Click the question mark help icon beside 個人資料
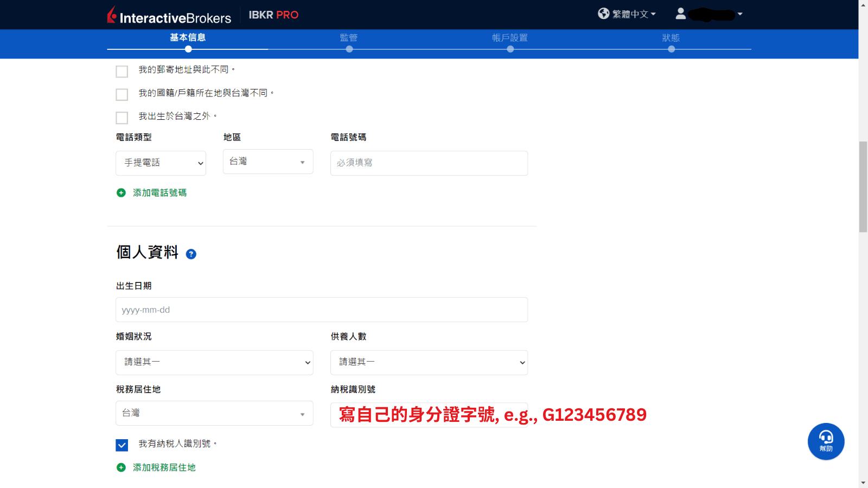Screen dimensions: 868x488 [191, 254]
